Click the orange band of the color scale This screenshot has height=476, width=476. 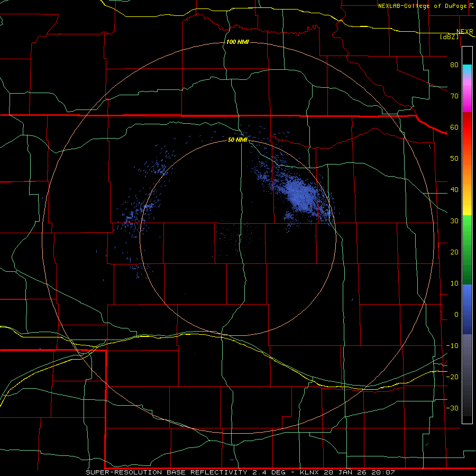tap(467, 173)
